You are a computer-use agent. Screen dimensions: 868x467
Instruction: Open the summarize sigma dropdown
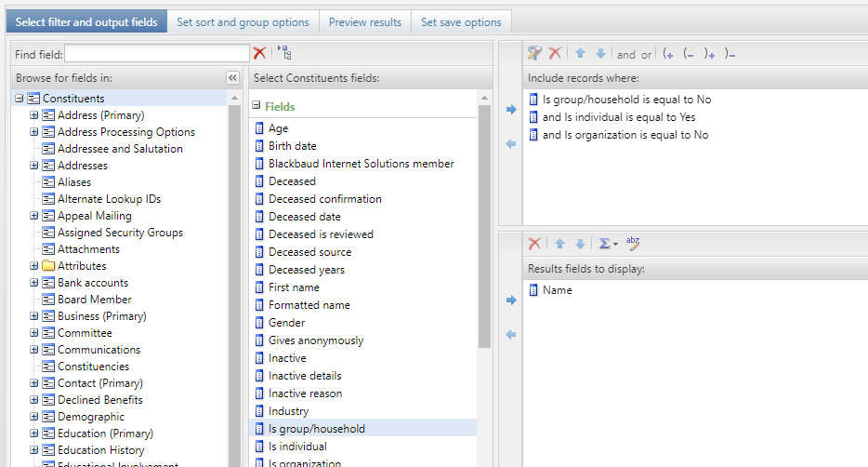608,243
